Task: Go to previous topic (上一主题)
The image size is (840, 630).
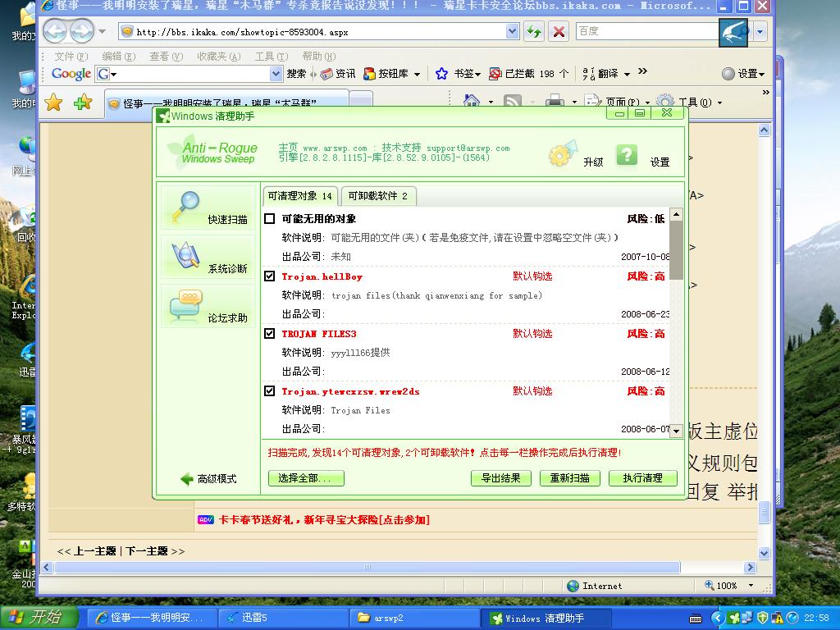Action: tap(94, 551)
